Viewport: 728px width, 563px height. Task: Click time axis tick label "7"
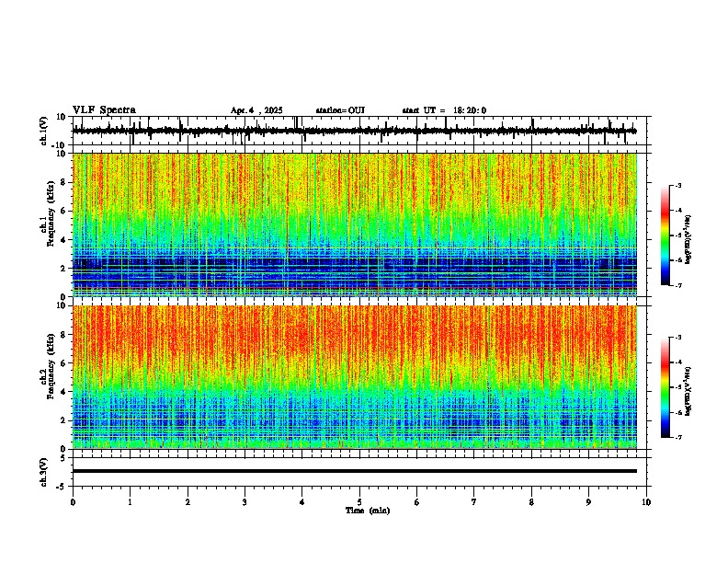pyautogui.click(x=474, y=502)
